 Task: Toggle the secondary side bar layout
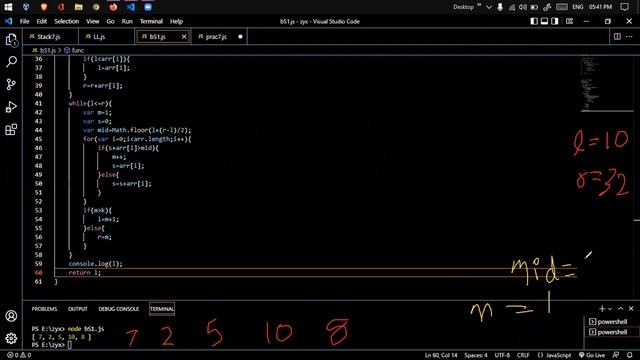pyautogui.click(x=555, y=21)
